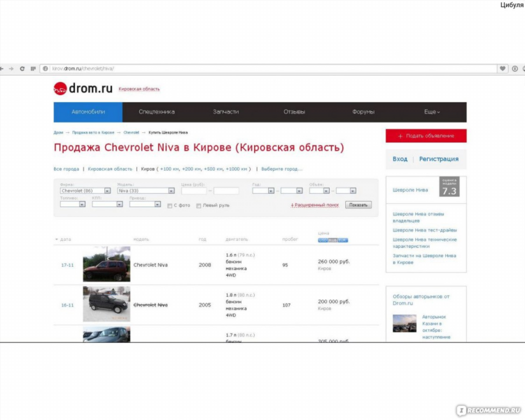The height and width of the screenshot is (420, 525).
Task: Expand the Расширенный поиск link
Action: point(315,205)
